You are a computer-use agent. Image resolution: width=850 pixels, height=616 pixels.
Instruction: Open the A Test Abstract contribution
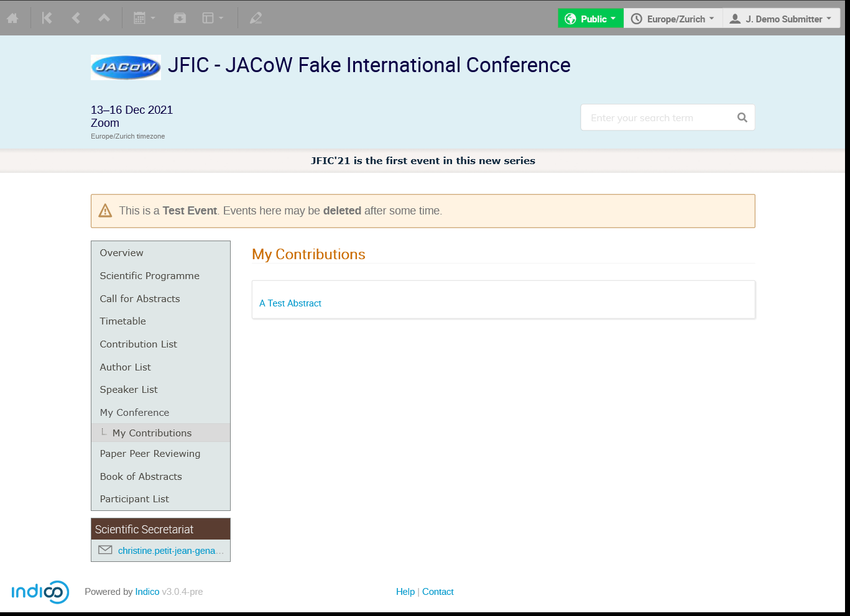pyautogui.click(x=290, y=303)
